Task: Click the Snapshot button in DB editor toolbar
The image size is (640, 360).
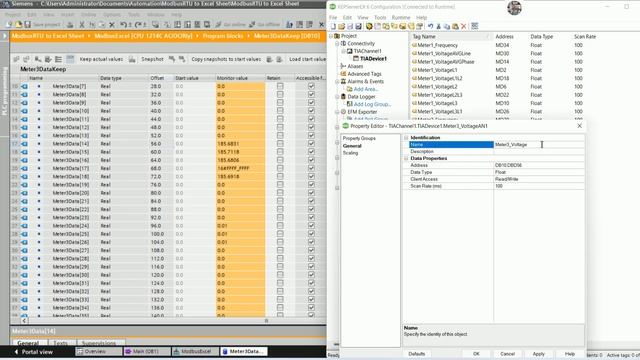Action: click(x=152, y=59)
